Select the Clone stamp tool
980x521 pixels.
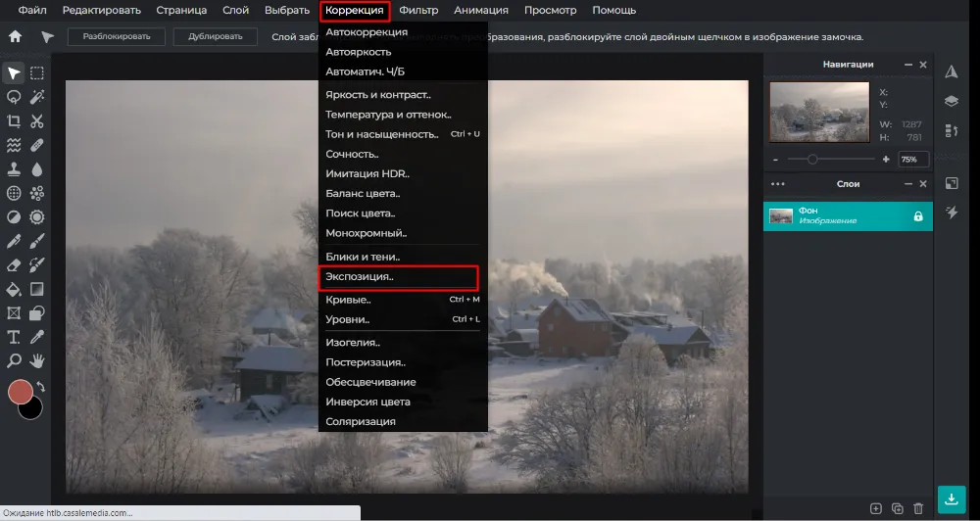pos(13,169)
